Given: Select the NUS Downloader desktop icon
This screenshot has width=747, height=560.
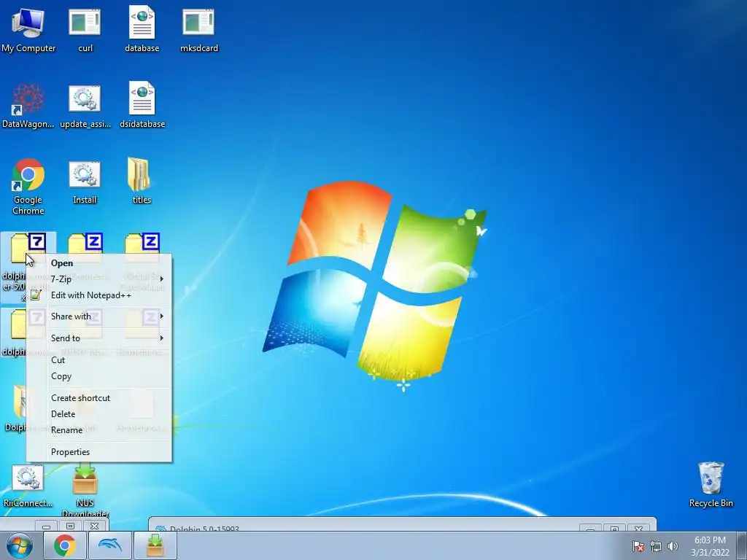Looking at the screenshot, I should (85, 491).
